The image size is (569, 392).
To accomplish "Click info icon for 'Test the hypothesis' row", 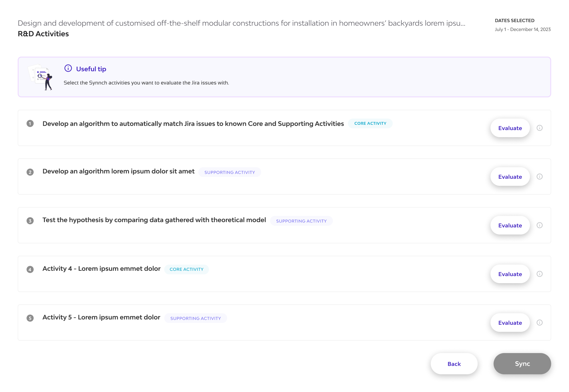I will pos(539,225).
